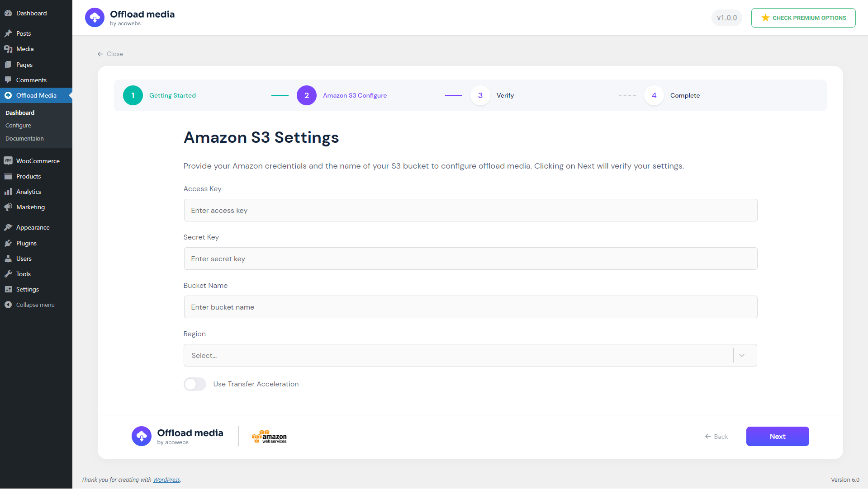Open Documentaion submenu item

coord(24,139)
